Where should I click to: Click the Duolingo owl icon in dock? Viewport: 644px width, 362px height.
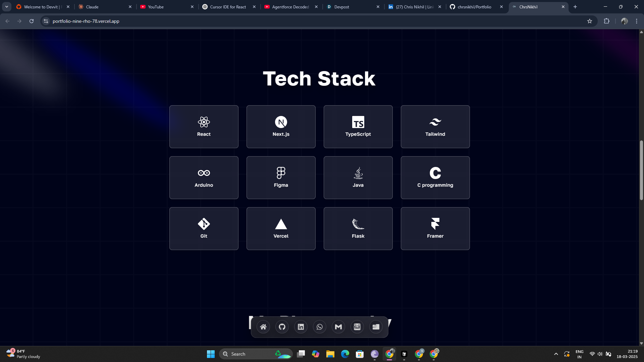[x=357, y=327]
